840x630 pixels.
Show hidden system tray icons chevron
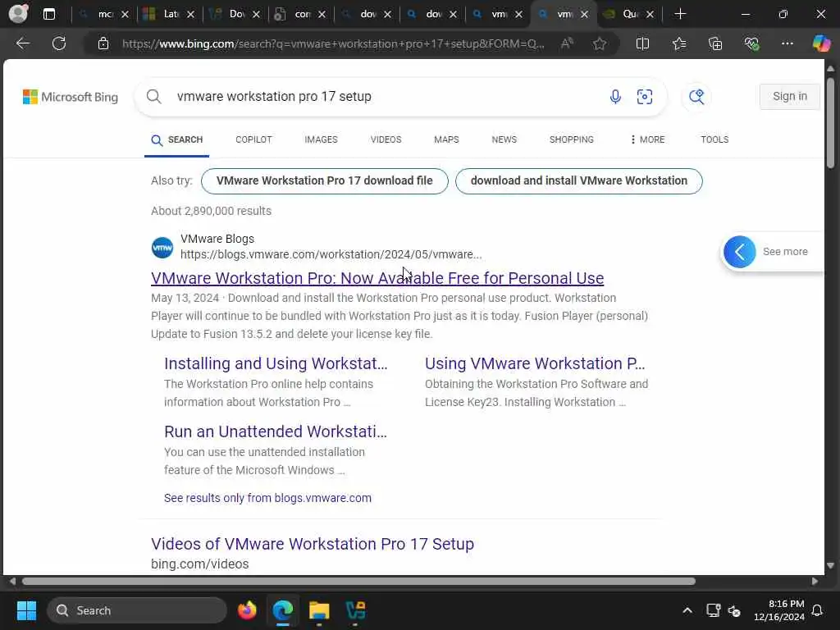pos(687,610)
